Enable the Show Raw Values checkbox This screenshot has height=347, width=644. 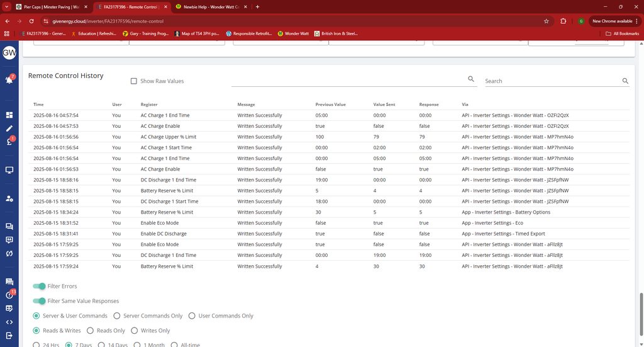[x=133, y=81]
